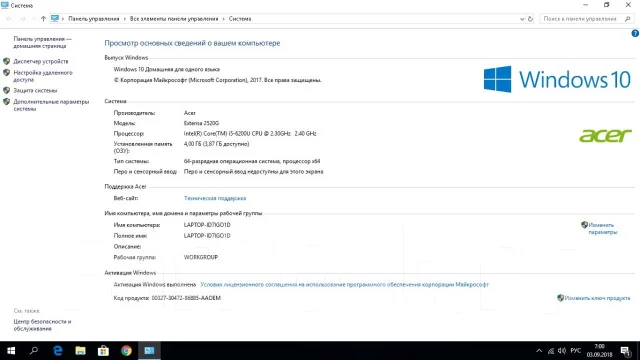Select System breadcrumb segment

(x=240, y=19)
